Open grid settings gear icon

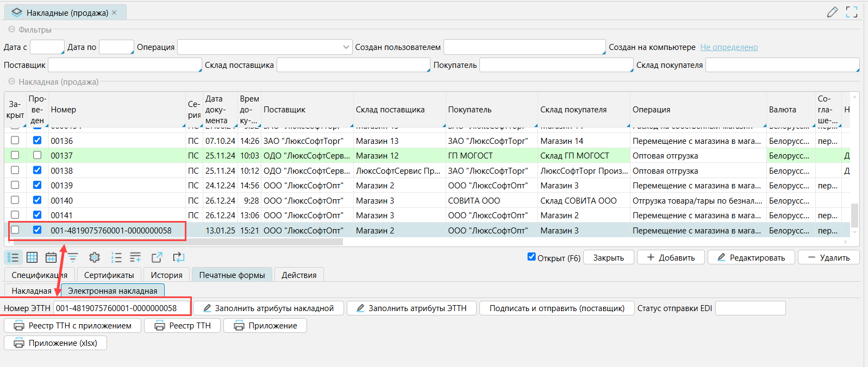click(95, 257)
